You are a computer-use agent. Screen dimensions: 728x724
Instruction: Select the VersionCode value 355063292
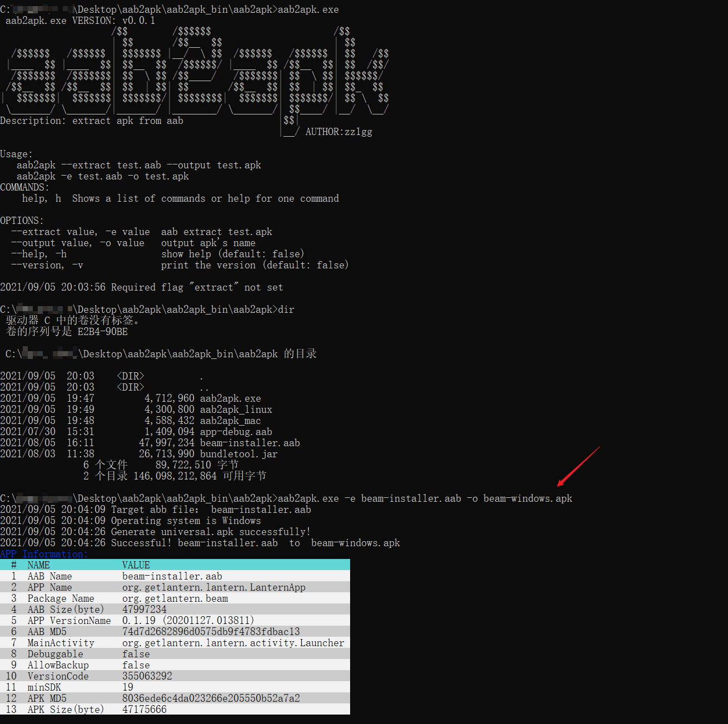pos(147,676)
